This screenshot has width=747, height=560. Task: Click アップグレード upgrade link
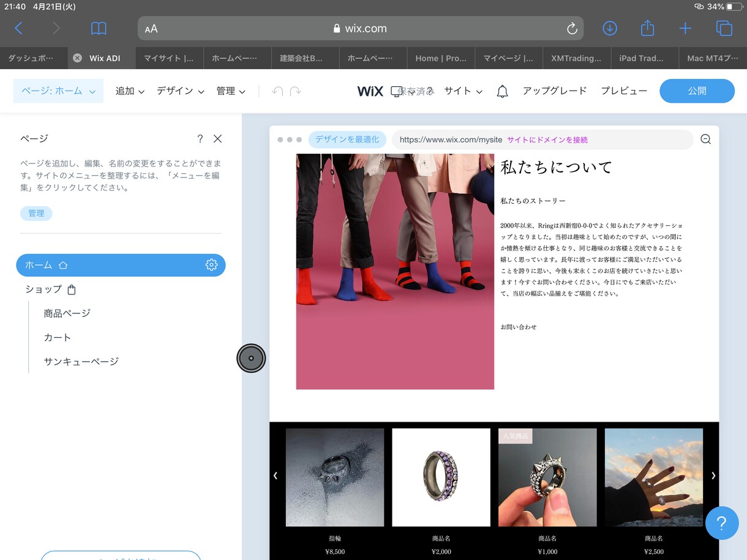point(555,91)
